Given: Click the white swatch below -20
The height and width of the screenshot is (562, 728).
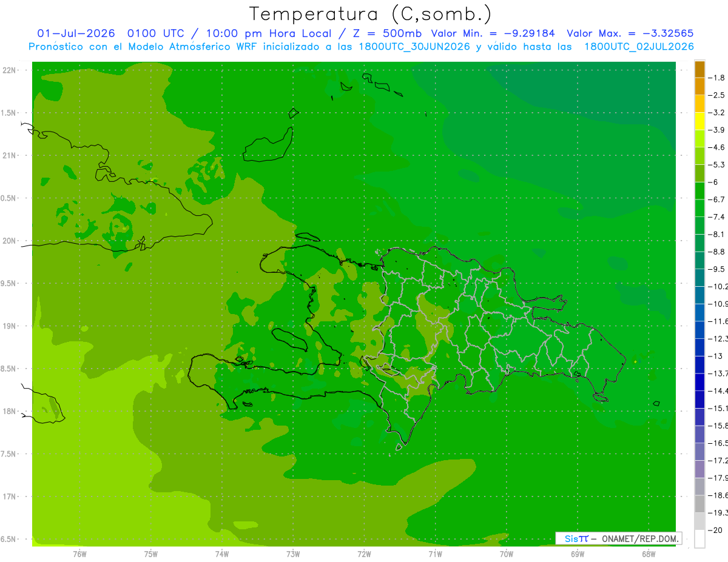Looking at the screenshot, I should click(699, 539).
